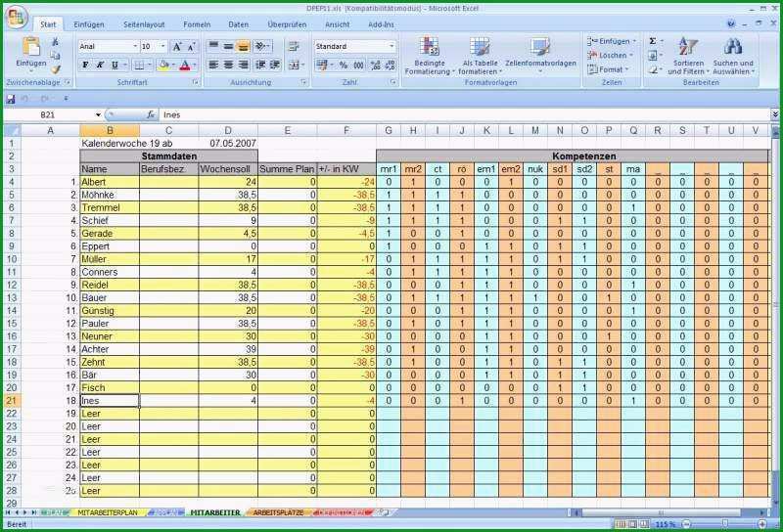Click the decrease indent icon
This screenshot has width=783, height=532.
pyautogui.click(x=260, y=65)
